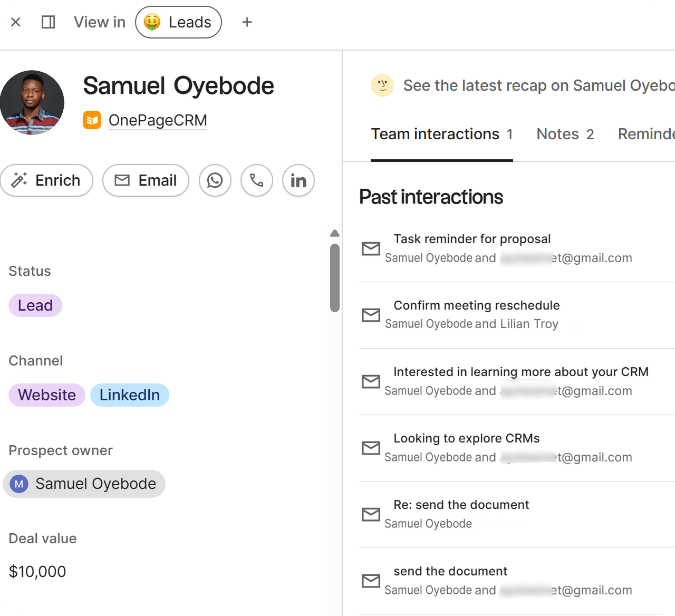This screenshot has width=675, height=616.
Task: Click the Samuel Oyebode prospect owner chip
Action: pyautogui.click(x=84, y=484)
